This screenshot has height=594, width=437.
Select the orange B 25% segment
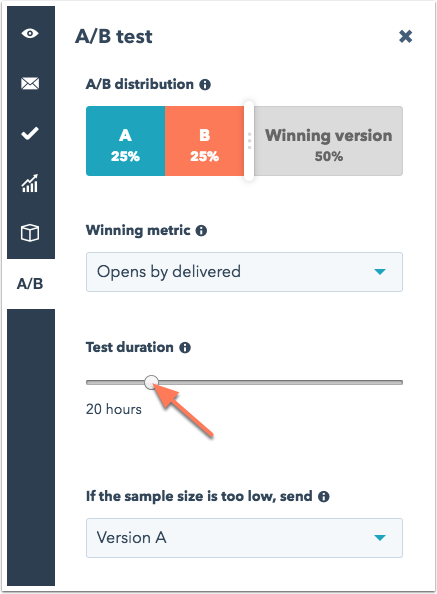click(204, 141)
